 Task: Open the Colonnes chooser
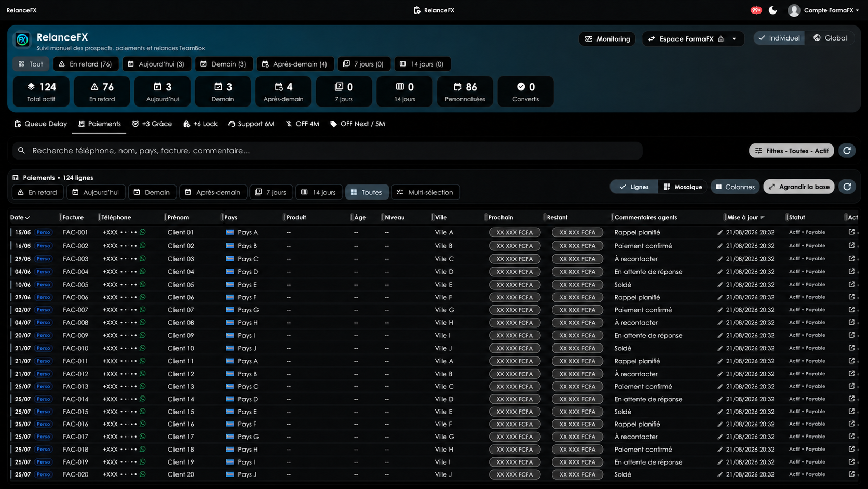[x=735, y=187]
